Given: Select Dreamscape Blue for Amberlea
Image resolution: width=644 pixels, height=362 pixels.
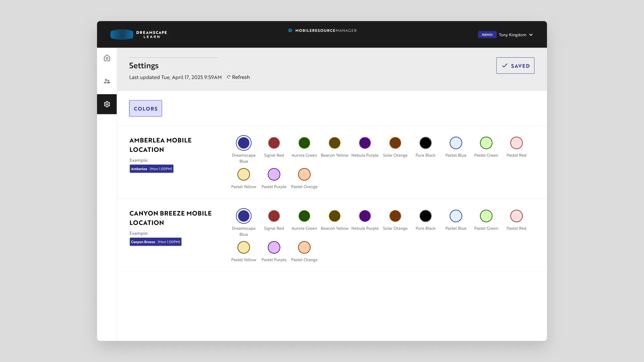Looking at the screenshot, I should (x=244, y=143).
